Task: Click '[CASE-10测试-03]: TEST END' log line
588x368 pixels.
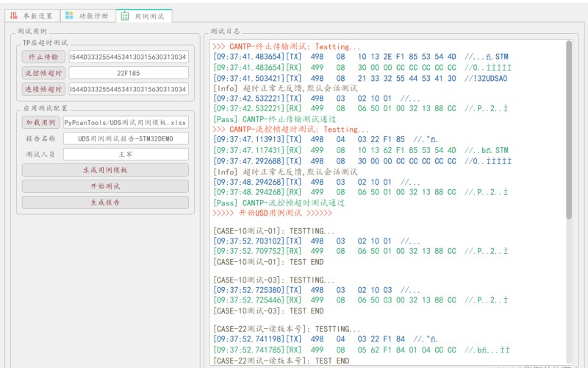Action: [268, 311]
